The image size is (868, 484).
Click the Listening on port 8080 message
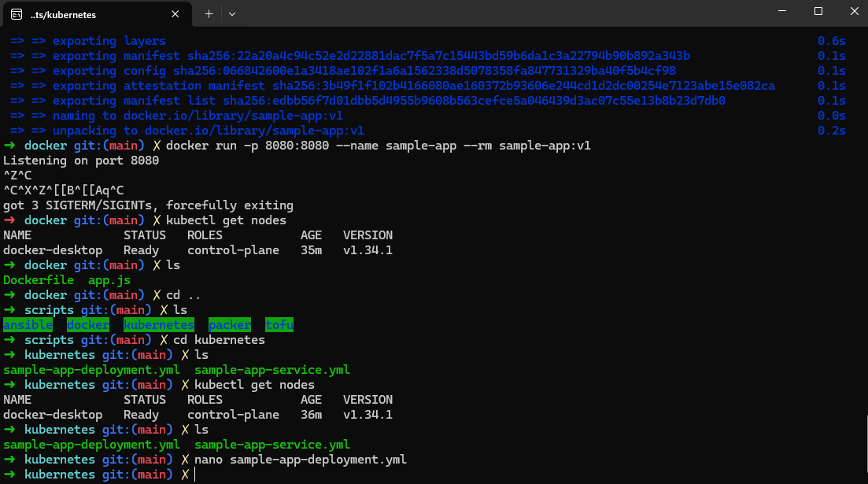pyautogui.click(x=81, y=160)
